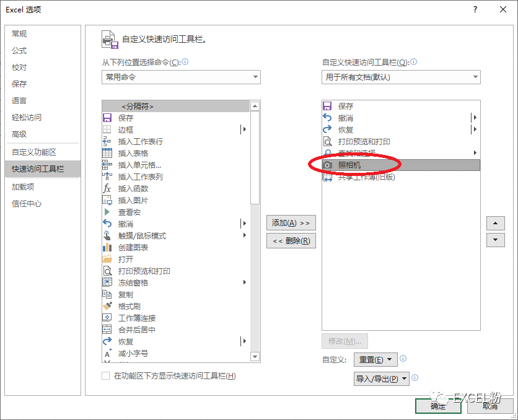The height and width of the screenshot is (420, 518).
Task: Click the Copy icon
Action: pyautogui.click(x=107, y=294)
